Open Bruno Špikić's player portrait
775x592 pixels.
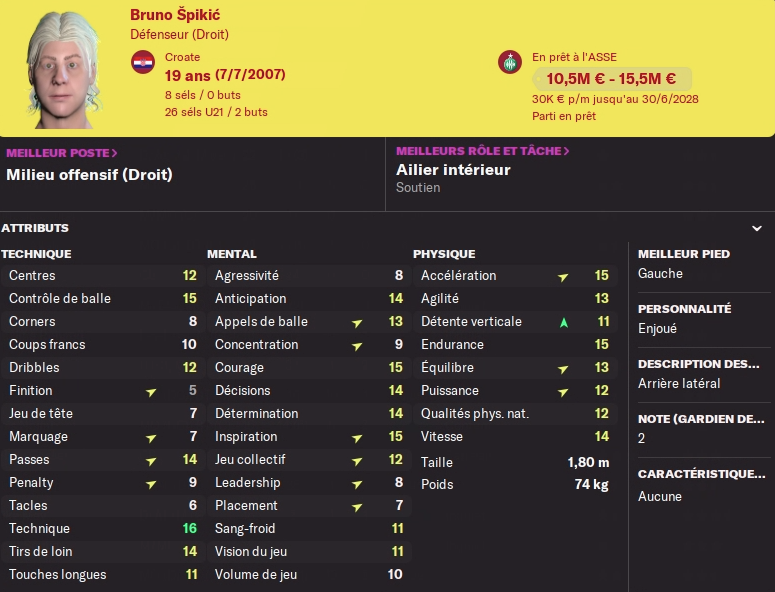point(63,70)
